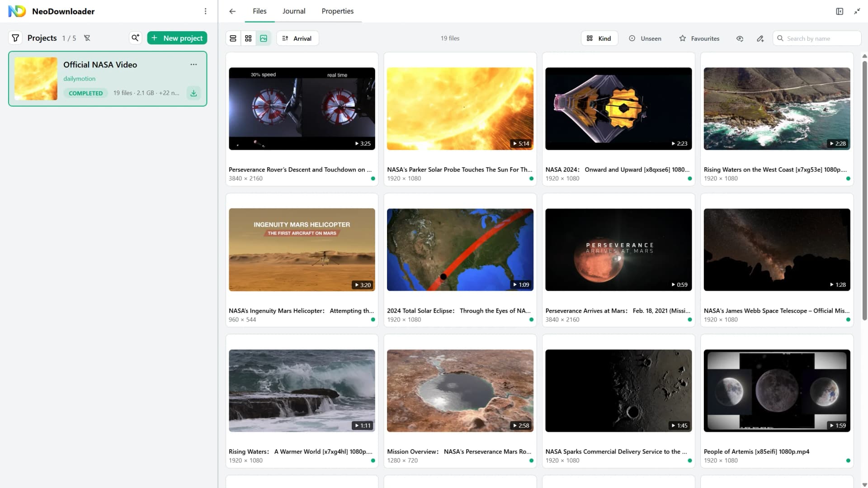868x488 pixels.
Task: Open NASA 2024 Onward and Upward thumbnail
Action: (618, 109)
